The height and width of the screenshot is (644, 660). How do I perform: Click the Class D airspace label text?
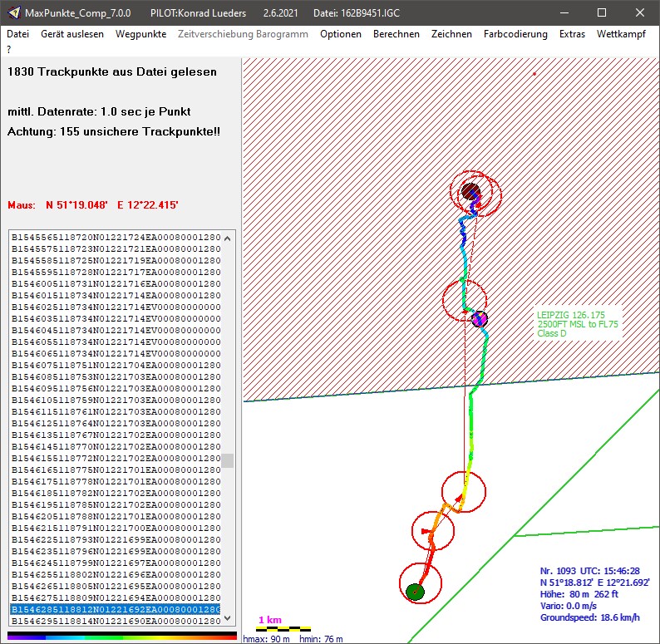pos(551,333)
